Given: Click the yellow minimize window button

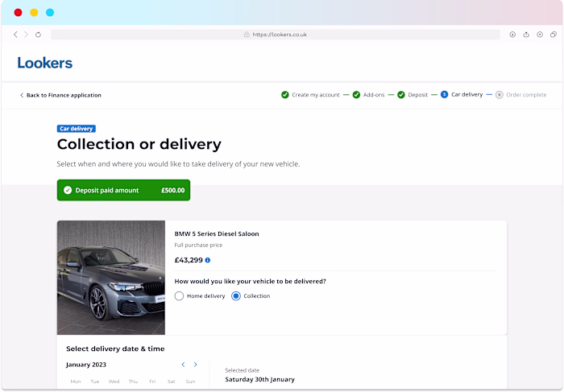Looking at the screenshot, I should pyautogui.click(x=34, y=13).
